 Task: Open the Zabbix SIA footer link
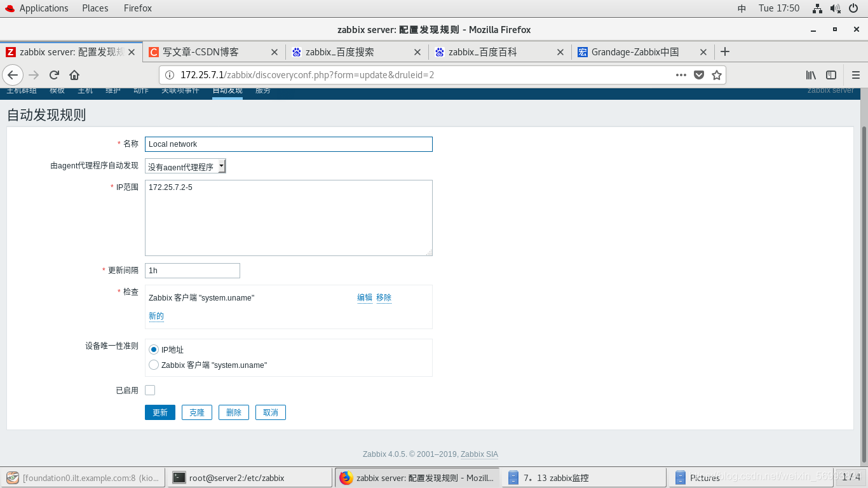click(x=479, y=454)
